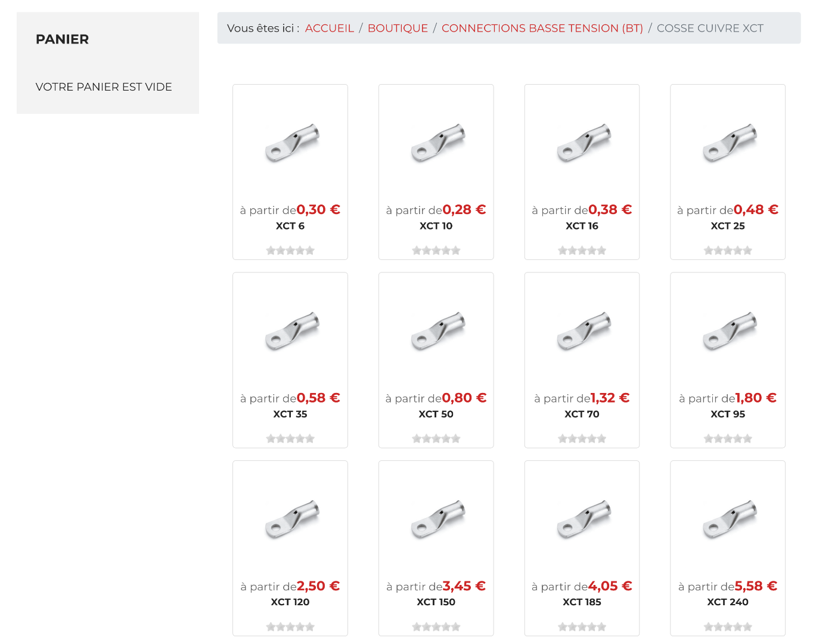Click the 1,80 € price on XCT 95

[756, 398]
